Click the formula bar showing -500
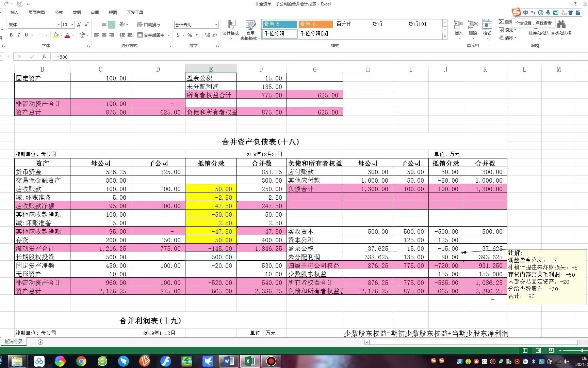 [x=319, y=57]
